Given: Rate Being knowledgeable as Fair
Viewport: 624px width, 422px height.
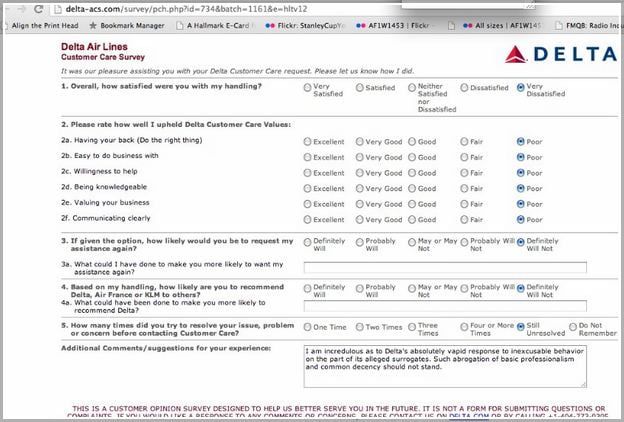Looking at the screenshot, I should 464,188.
